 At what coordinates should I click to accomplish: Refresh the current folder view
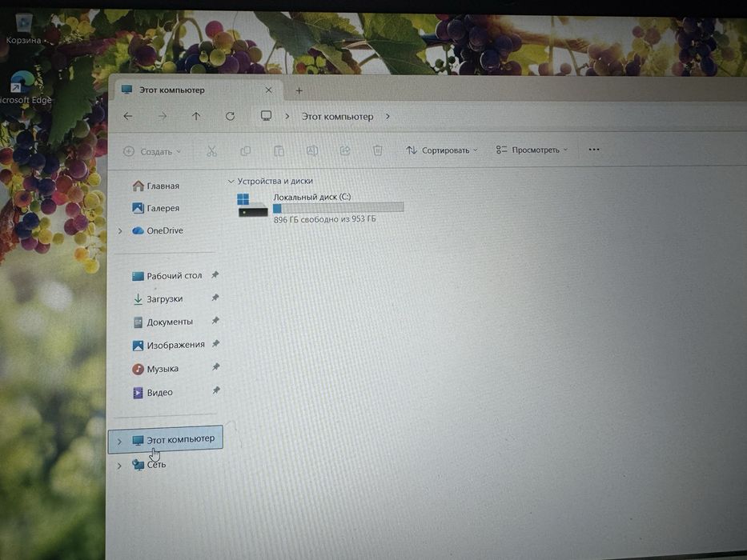pyautogui.click(x=230, y=116)
